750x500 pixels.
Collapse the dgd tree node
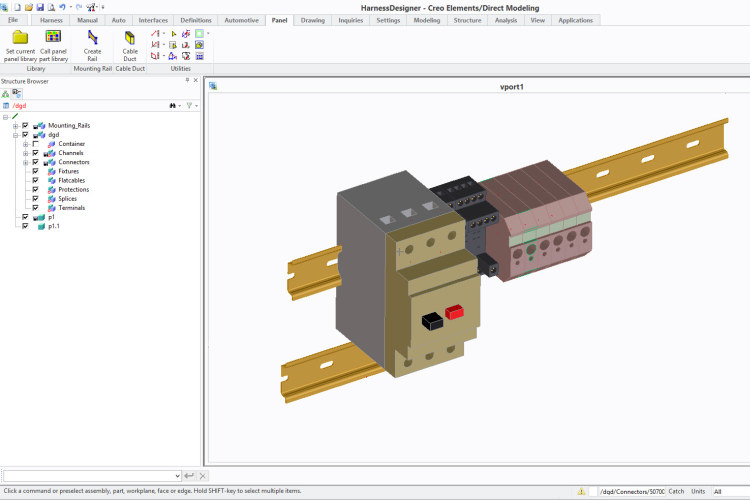[15, 134]
